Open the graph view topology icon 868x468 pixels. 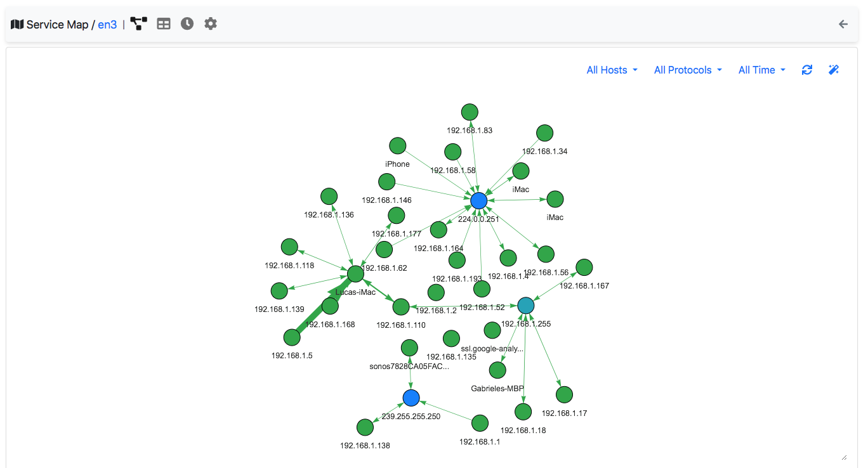point(138,23)
